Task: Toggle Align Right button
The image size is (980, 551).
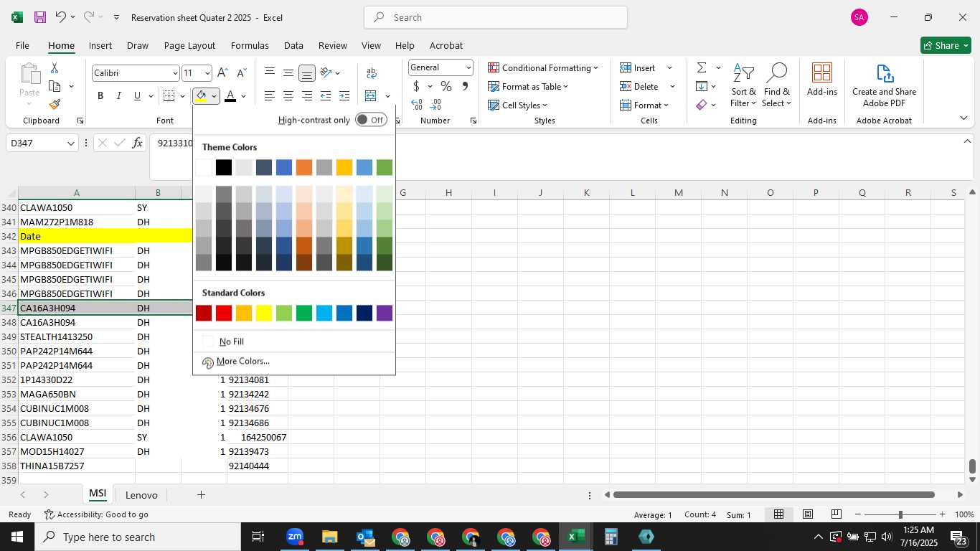Action: pyautogui.click(x=307, y=96)
